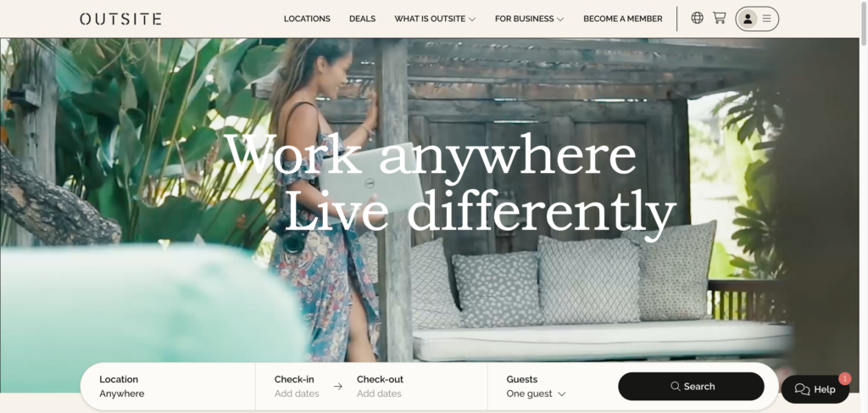Open the language globe icon
868x413 pixels.
(697, 18)
